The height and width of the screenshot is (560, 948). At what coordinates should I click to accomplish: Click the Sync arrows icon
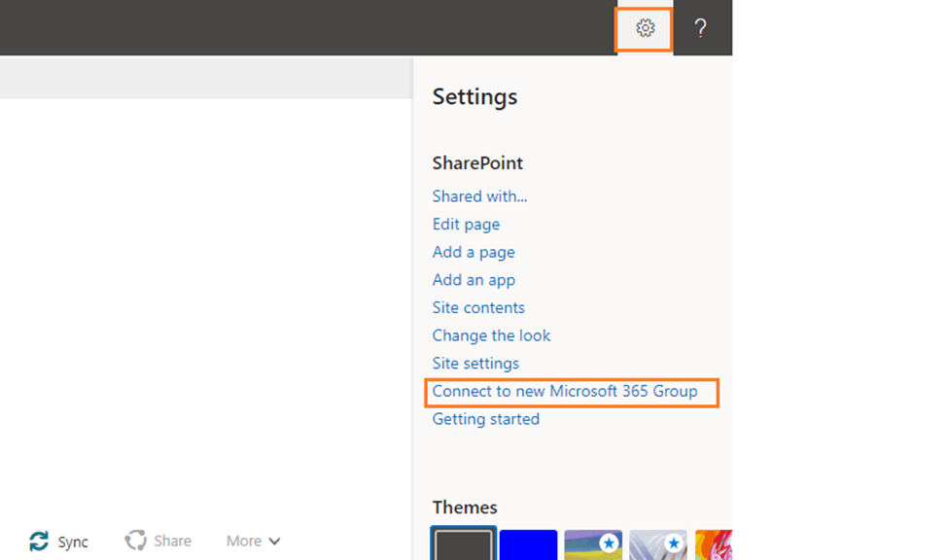click(39, 541)
